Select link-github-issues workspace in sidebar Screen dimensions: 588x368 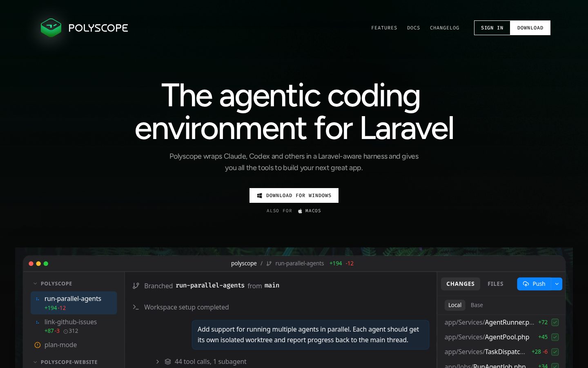pyautogui.click(x=74, y=326)
